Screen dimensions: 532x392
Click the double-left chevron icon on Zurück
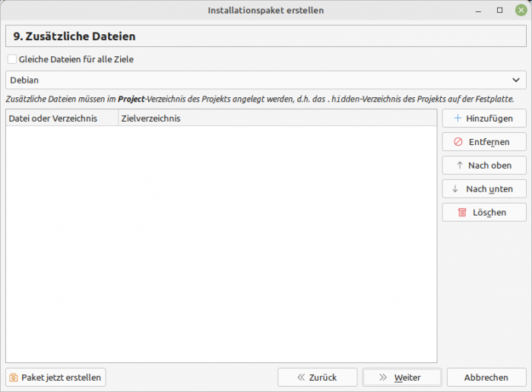301,378
